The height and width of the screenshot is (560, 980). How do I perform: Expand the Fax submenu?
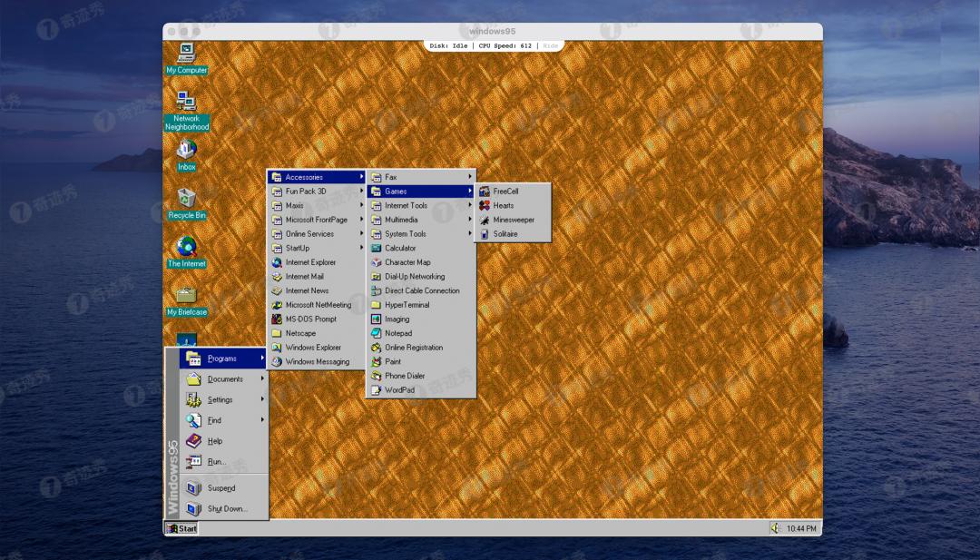pyautogui.click(x=390, y=177)
